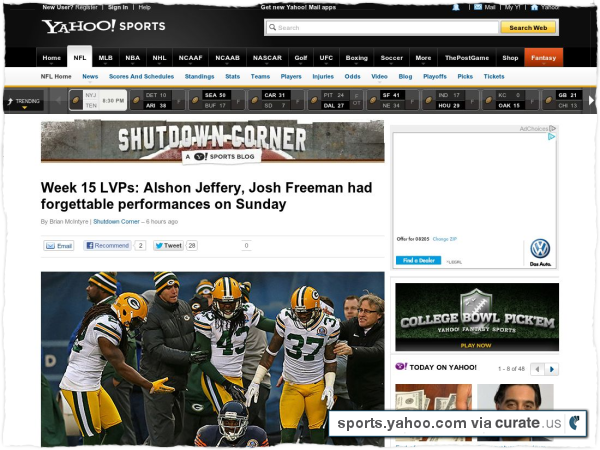Click Shutdown Corner byline link
The height and width of the screenshot is (450, 600).
pos(116,222)
